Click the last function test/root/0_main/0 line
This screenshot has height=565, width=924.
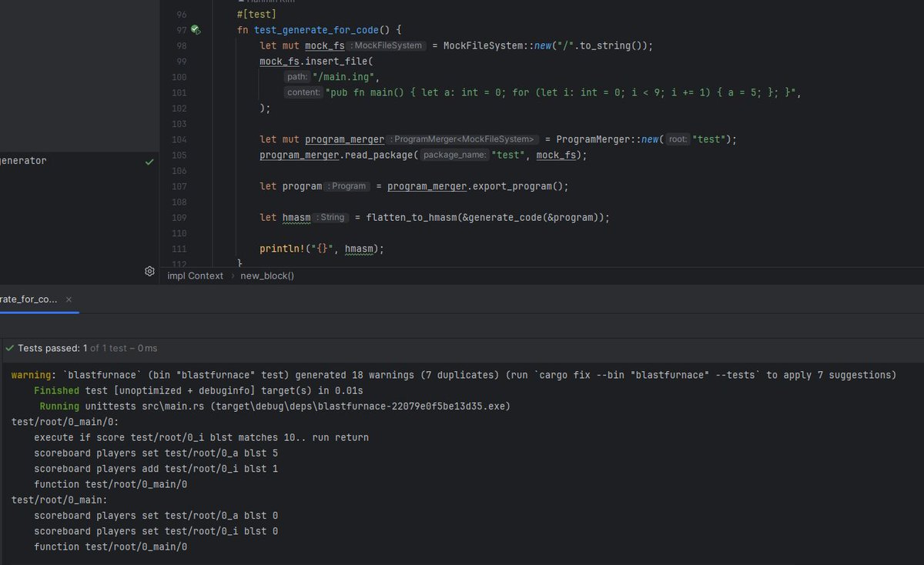pos(111,547)
